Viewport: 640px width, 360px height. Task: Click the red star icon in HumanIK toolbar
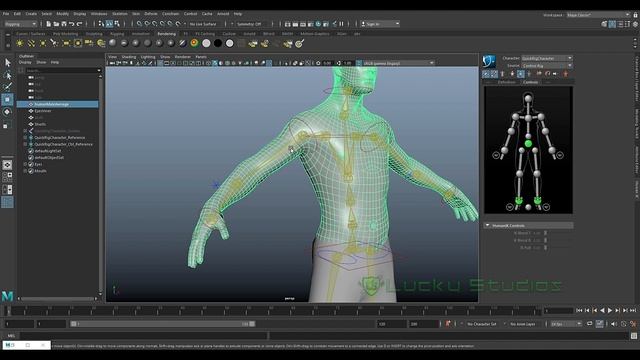[x=566, y=74]
